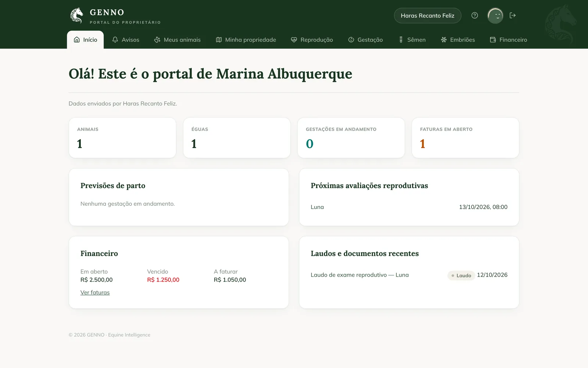This screenshot has height=368, width=588.
Task: Click the test tube icon beside Sêmen
Action: tap(401, 40)
